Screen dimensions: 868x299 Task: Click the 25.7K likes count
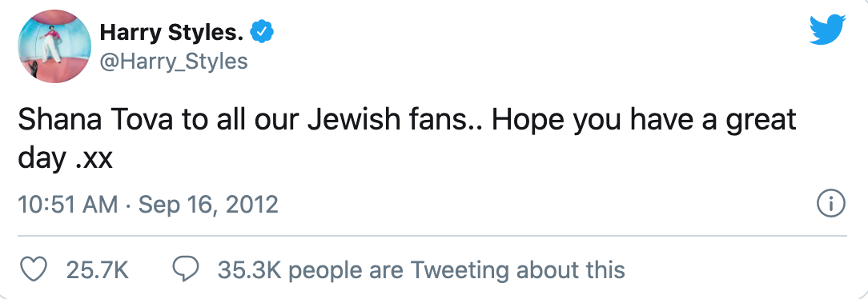tap(98, 270)
